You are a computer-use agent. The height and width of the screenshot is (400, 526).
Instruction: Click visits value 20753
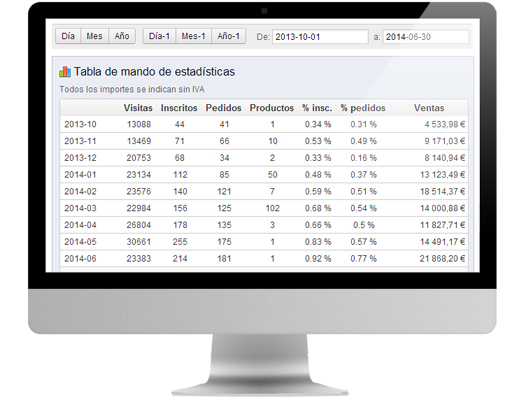coord(139,158)
